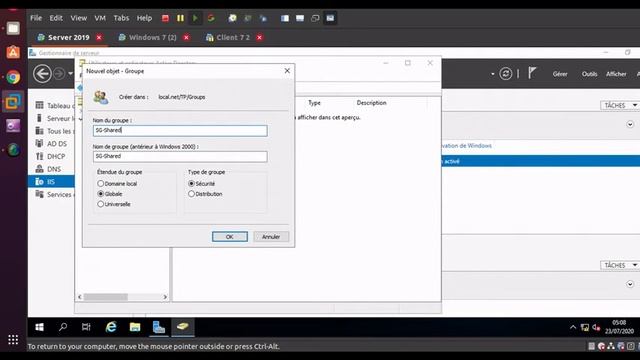Select DNS in the Server Manager sidebar
The height and width of the screenshot is (360, 640).
pyautogui.click(x=51, y=169)
